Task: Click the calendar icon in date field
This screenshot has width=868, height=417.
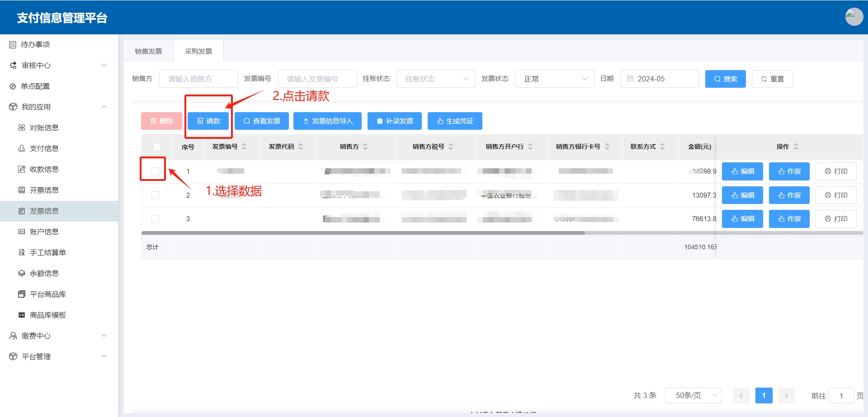Action: (x=630, y=79)
